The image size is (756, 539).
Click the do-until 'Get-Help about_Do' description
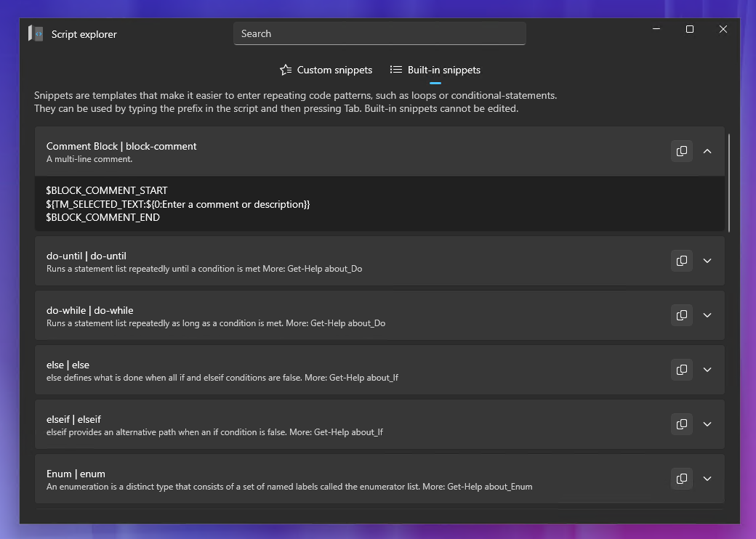pyautogui.click(x=204, y=268)
